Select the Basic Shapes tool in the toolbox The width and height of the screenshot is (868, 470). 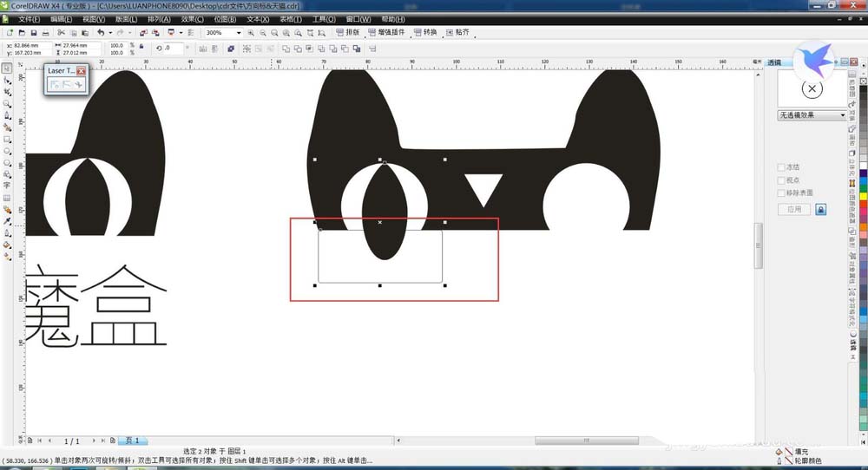[x=7, y=174]
